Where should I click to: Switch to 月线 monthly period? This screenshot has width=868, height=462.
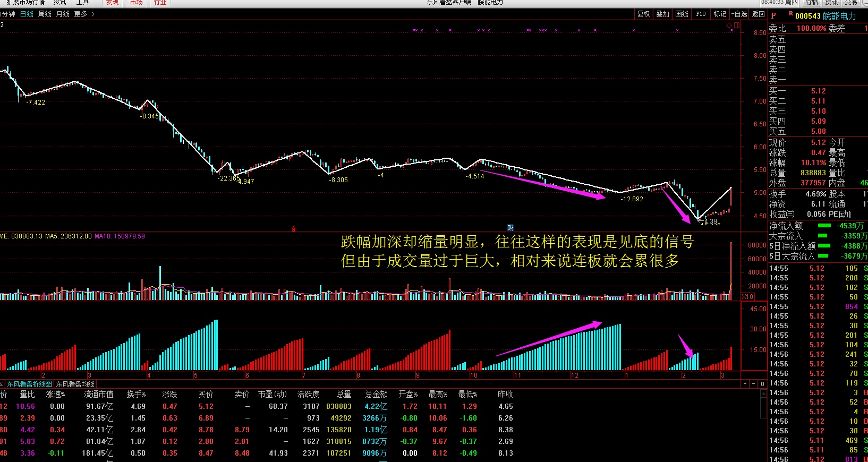point(63,14)
